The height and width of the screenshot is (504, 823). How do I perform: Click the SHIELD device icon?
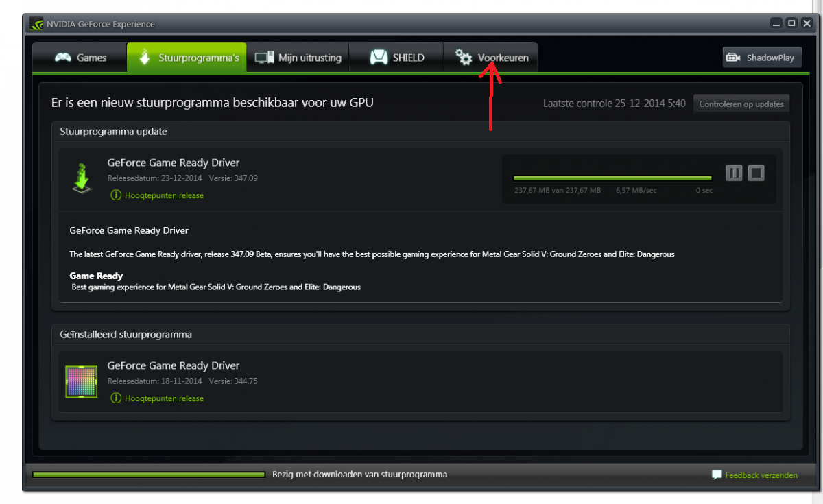click(x=379, y=58)
